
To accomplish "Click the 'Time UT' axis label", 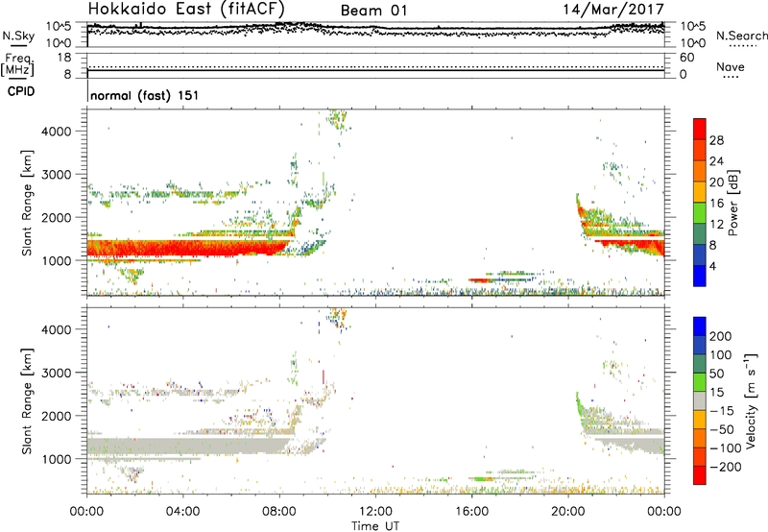I will [x=375, y=526].
